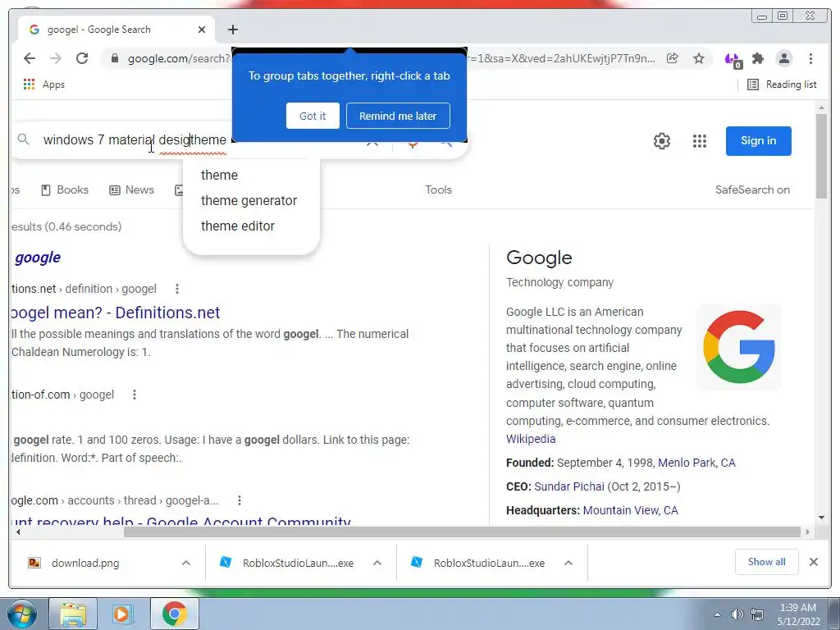Open the search Tools options

point(438,189)
